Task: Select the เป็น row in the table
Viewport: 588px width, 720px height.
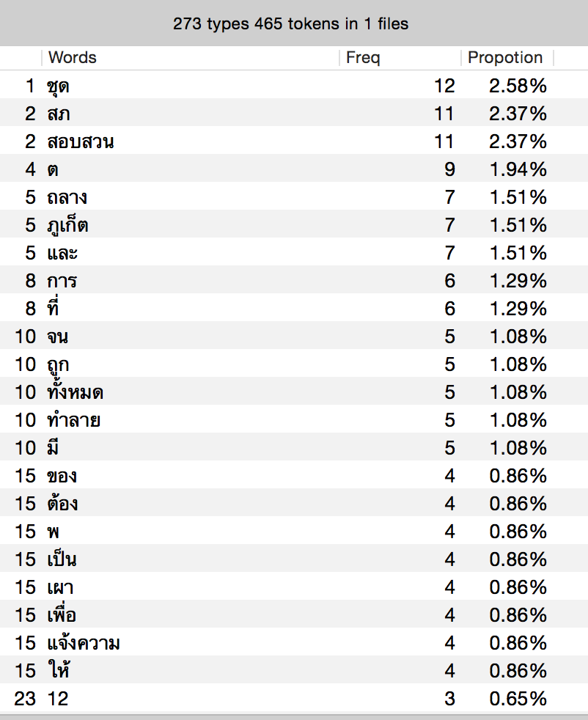Action: [62, 560]
